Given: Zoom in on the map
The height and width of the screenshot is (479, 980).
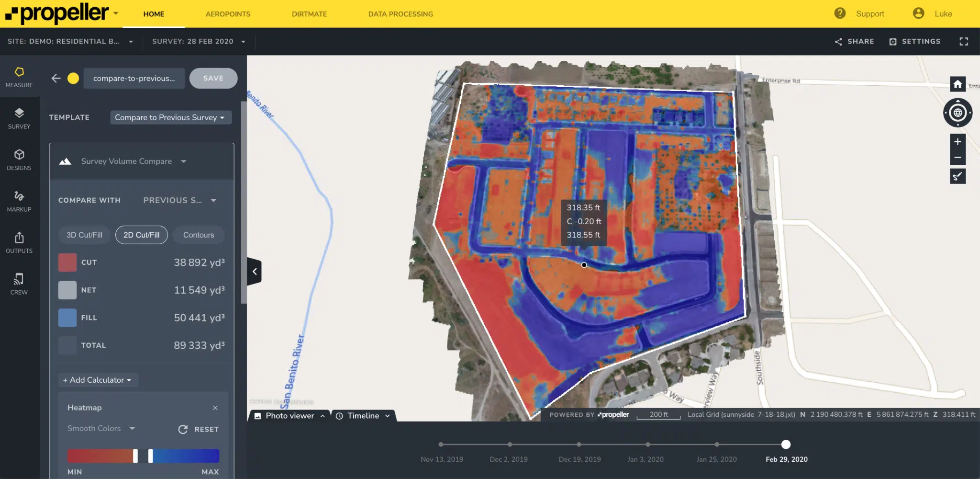Looking at the screenshot, I should pos(958,142).
